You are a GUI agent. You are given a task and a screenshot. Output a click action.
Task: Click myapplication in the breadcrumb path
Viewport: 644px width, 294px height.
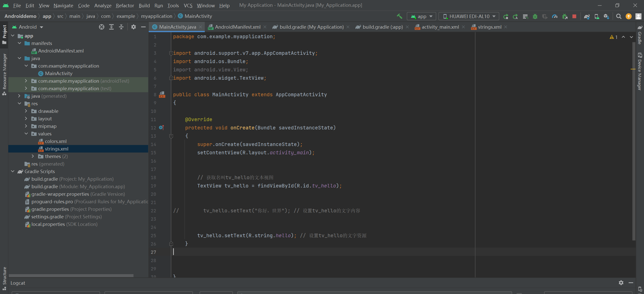pyautogui.click(x=156, y=16)
